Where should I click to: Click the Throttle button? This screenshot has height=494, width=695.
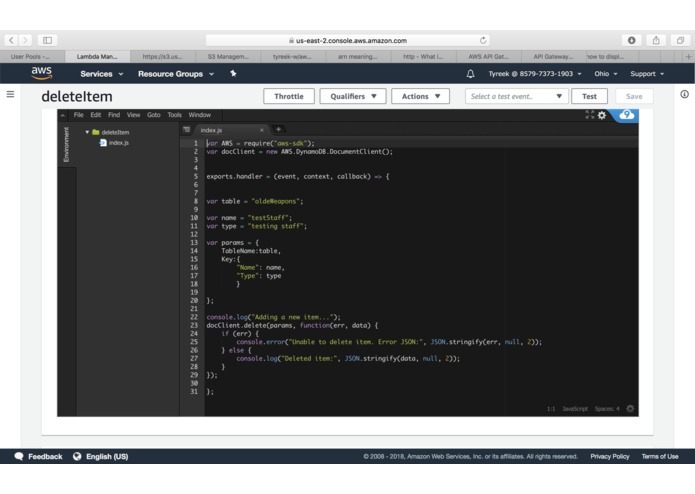[289, 96]
